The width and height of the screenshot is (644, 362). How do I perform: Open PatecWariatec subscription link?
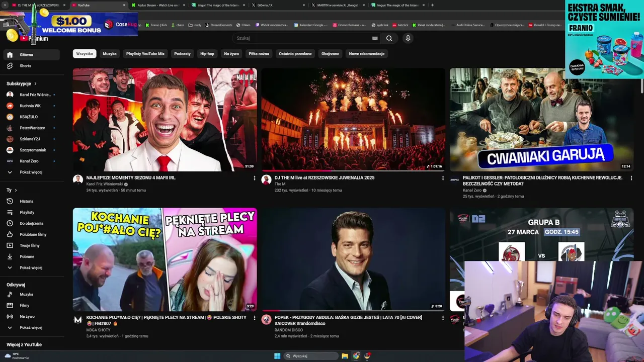[x=32, y=128]
